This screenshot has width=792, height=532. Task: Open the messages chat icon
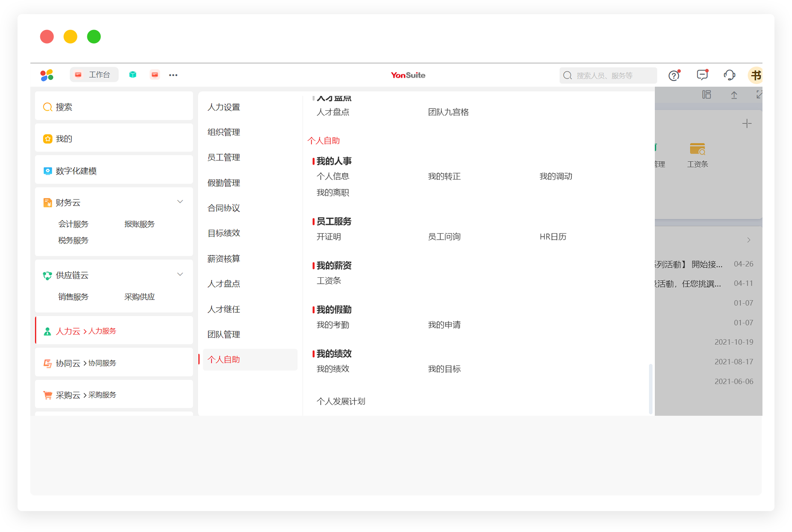(702, 75)
